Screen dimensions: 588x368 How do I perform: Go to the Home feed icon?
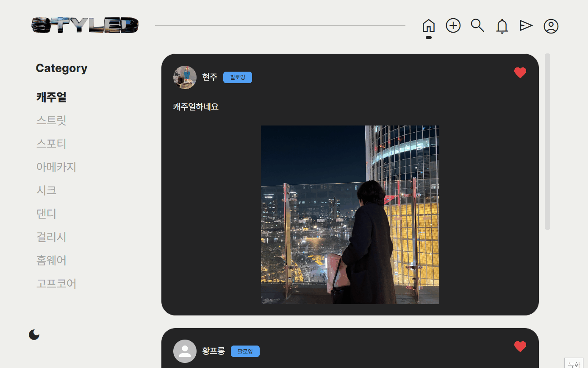[429, 26]
